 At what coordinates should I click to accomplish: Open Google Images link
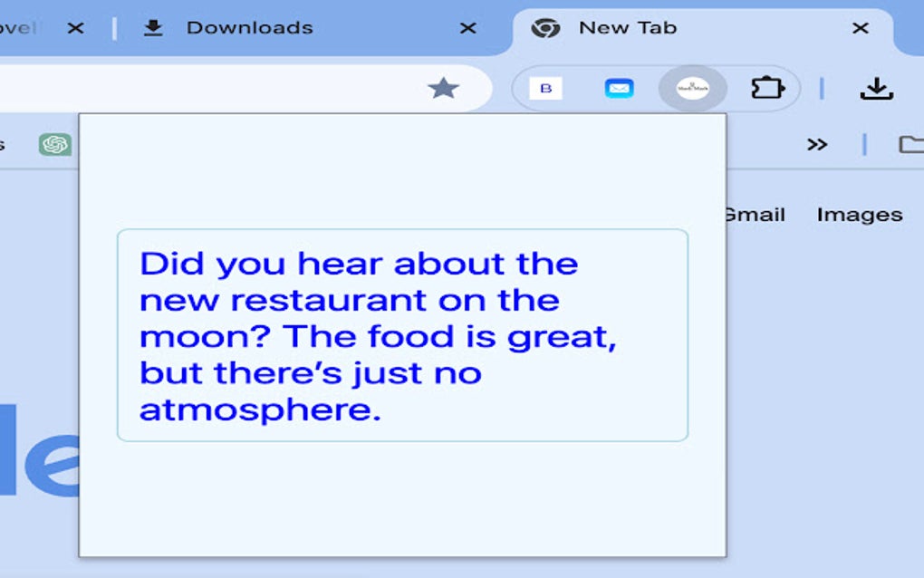tap(859, 215)
